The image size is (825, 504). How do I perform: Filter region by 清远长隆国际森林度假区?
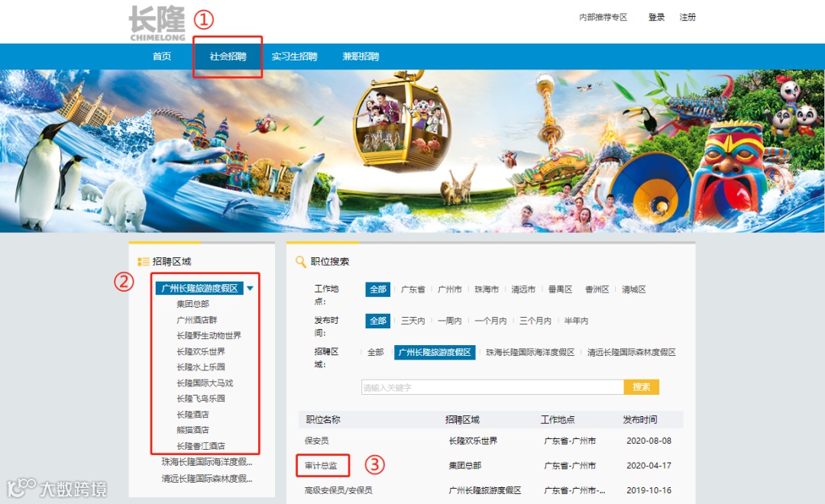[632, 353]
